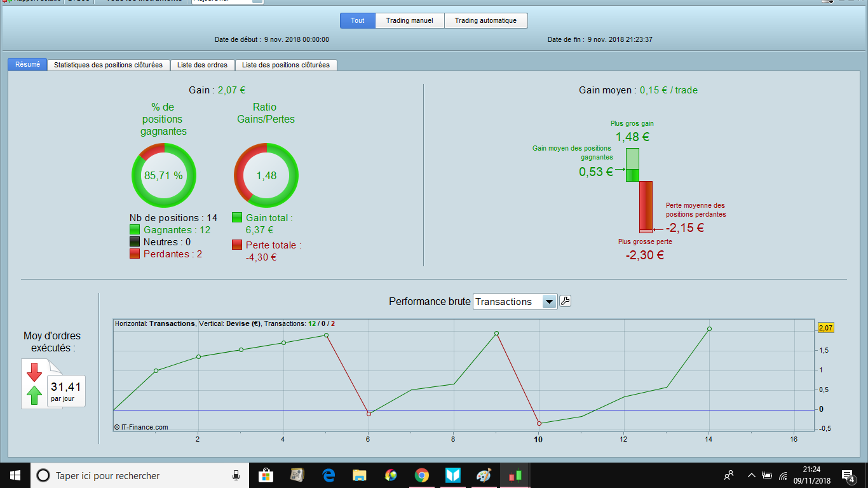The height and width of the screenshot is (488, 868).
Task: Open the colorful swirl app in taskbar
Action: coord(391,475)
